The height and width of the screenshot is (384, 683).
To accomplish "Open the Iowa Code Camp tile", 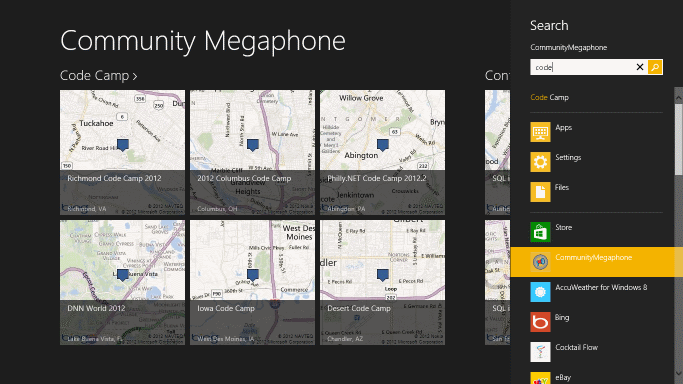I will (x=252, y=282).
